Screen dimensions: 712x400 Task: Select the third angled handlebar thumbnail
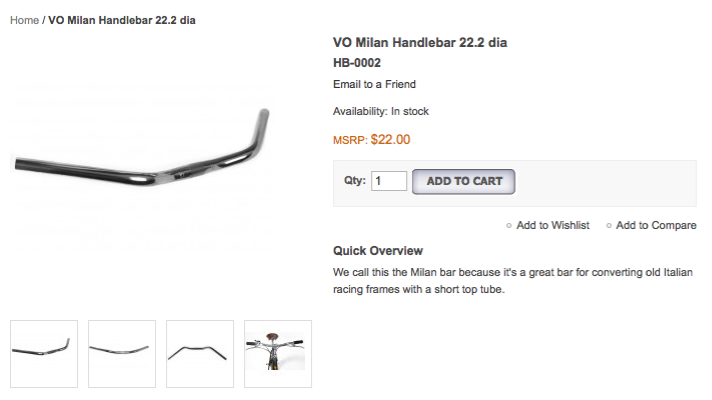tap(200, 353)
